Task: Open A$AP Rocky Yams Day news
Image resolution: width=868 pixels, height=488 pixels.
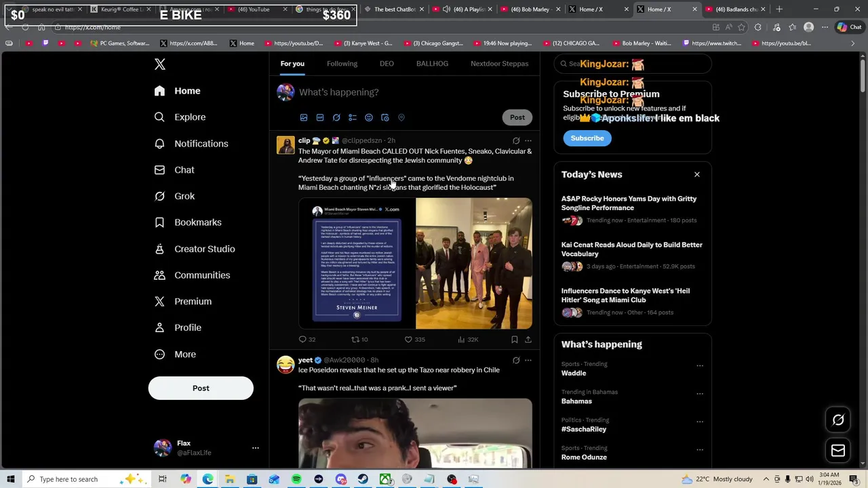Action: pos(633,209)
